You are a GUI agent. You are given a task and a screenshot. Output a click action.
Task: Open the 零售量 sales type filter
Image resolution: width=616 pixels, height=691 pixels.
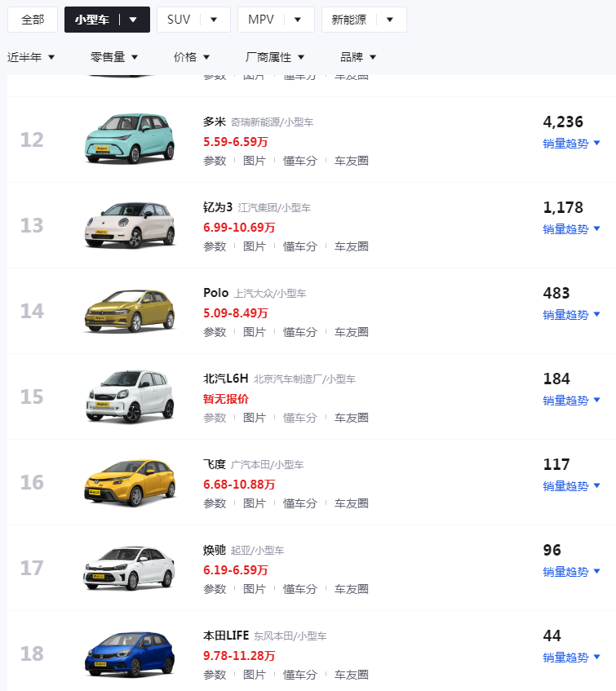coord(114,57)
